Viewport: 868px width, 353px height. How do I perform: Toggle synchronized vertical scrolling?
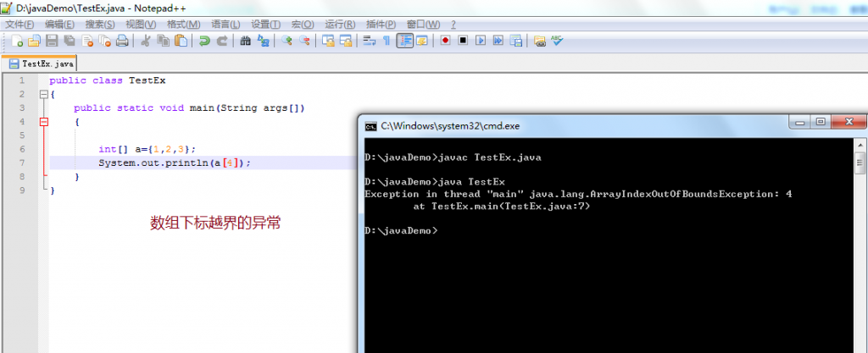point(328,41)
